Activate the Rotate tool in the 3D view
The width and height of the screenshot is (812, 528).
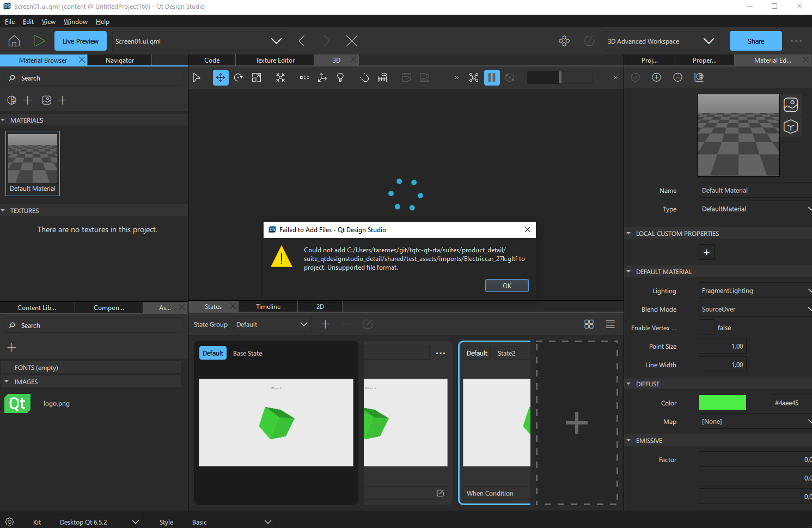coord(239,78)
